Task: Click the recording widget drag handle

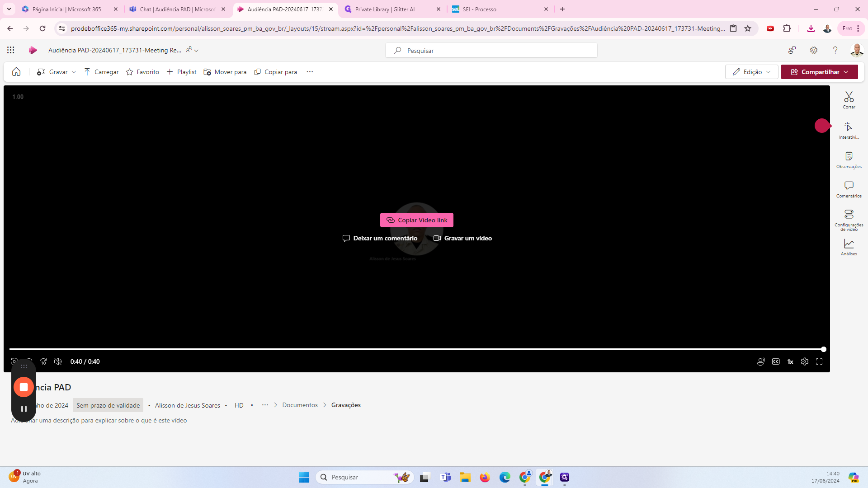Action: click(24, 366)
